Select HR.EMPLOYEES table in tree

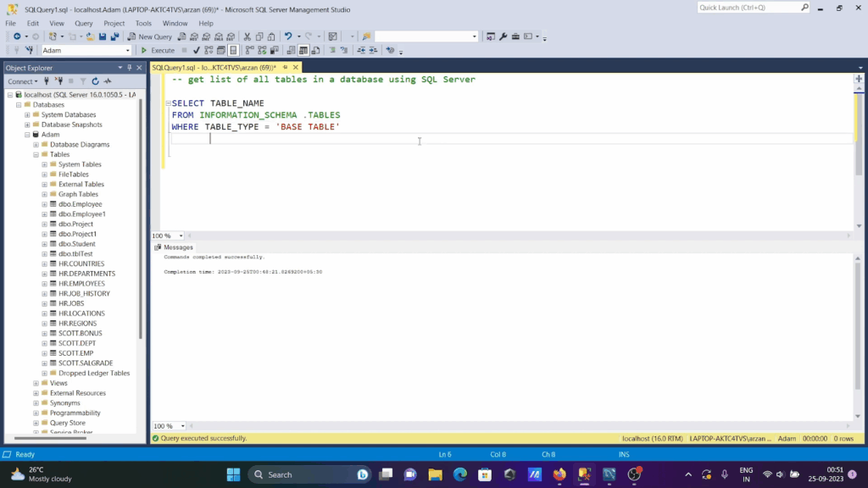(x=81, y=283)
